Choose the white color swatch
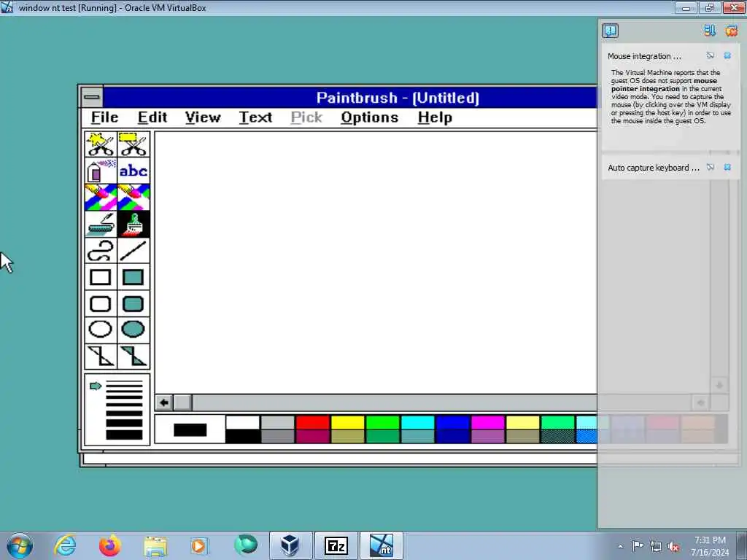The image size is (747, 560). point(242,422)
